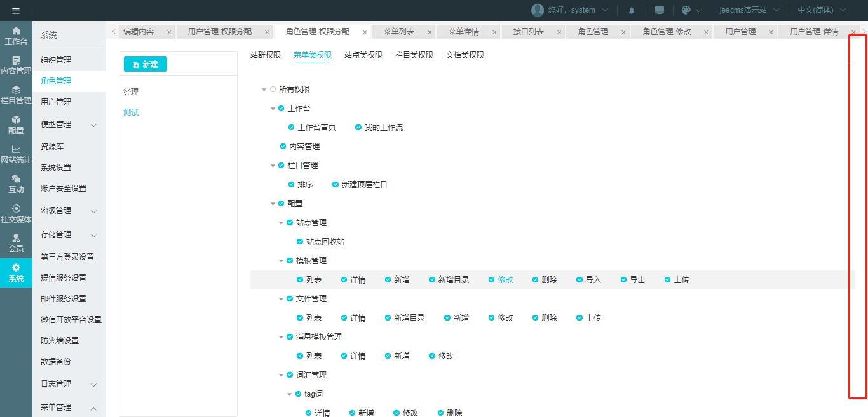
Task: Uncheck the 工作台首页 permission checkbox
Action: (292, 128)
